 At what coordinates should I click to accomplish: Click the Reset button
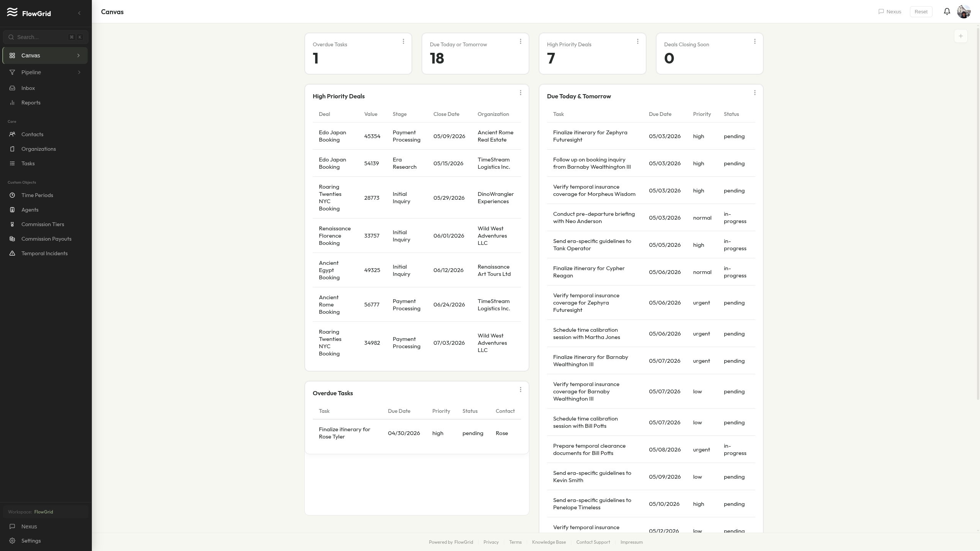point(921,11)
